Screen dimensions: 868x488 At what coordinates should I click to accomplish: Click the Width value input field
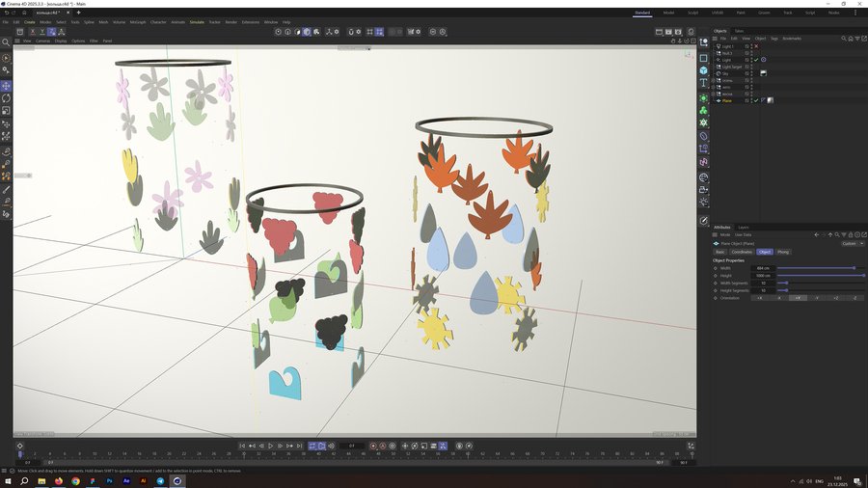point(763,268)
